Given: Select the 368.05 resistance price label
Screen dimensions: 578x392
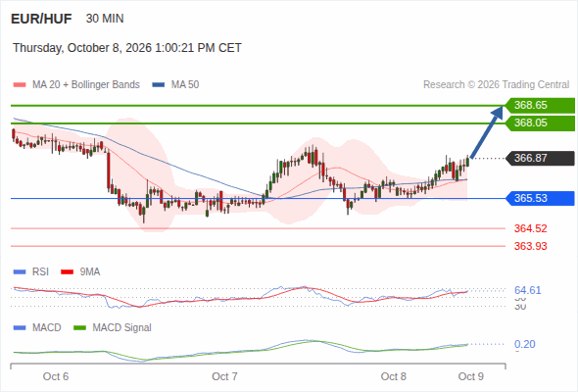Looking at the screenshot, I should [540, 123].
